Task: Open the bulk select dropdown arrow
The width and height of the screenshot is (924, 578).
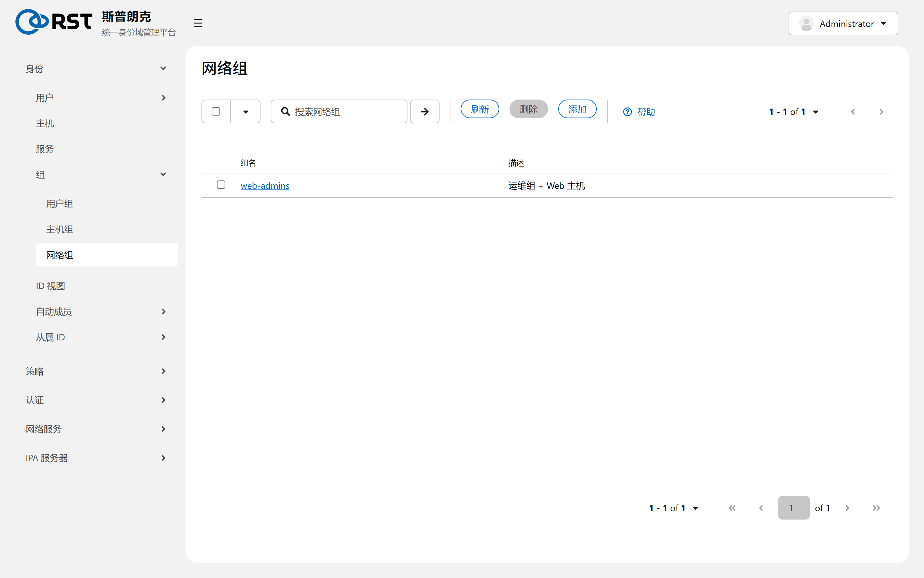Action: point(245,112)
